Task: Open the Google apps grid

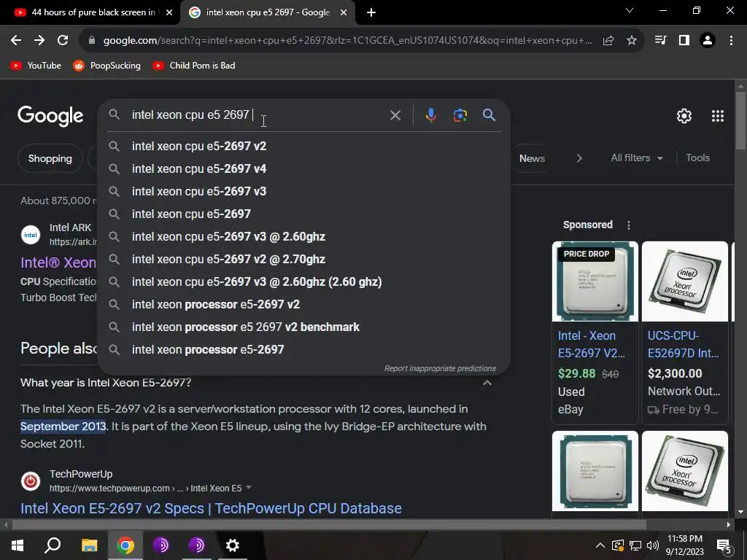Action: coord(718,116)
